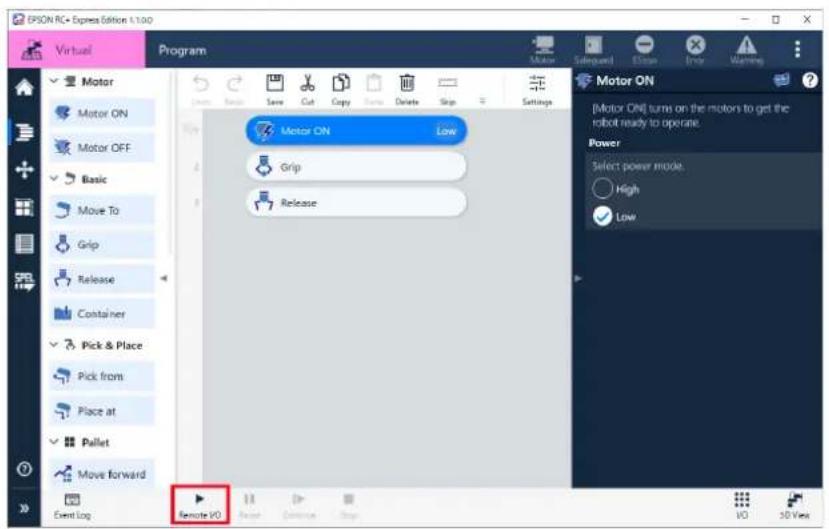Click the help question mark in Motor ON panel
The height and width of the screenshot is (529, 829).
coord(809,80)
